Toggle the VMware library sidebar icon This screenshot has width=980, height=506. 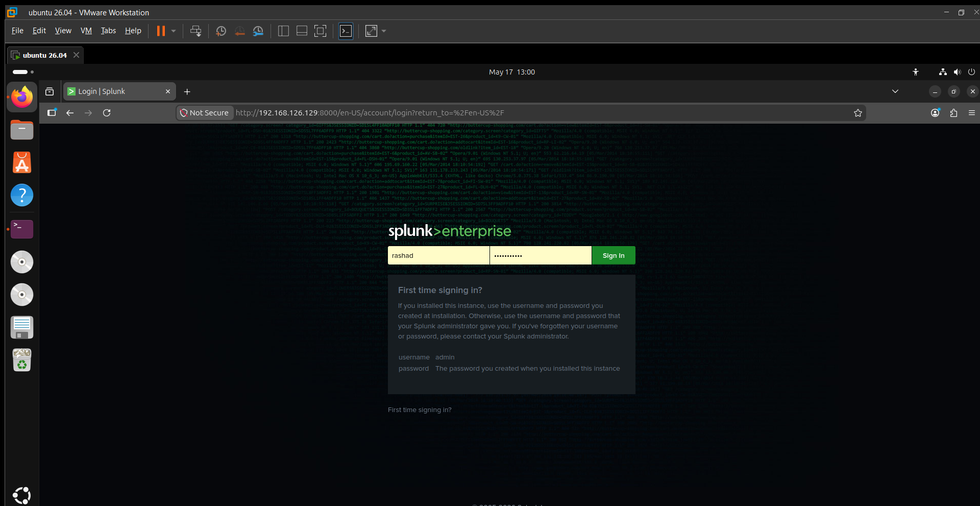point(283,31)
